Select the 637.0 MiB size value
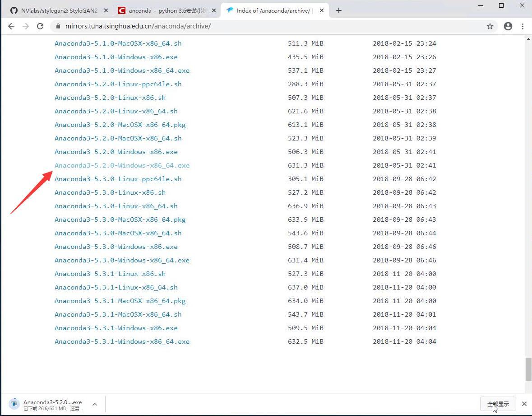 305,287
